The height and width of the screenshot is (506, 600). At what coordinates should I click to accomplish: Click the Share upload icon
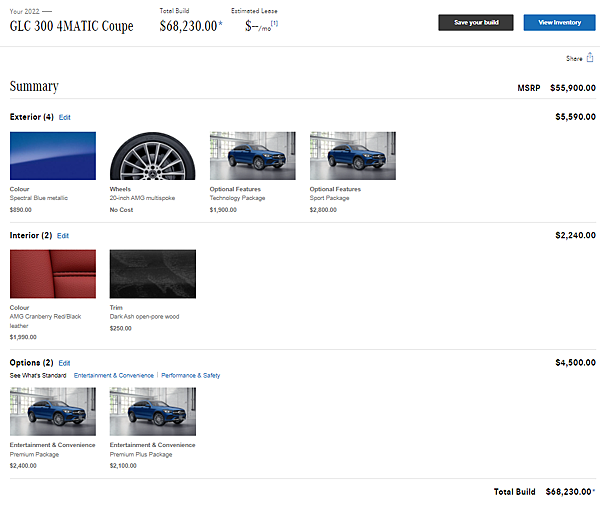[590, 58]
